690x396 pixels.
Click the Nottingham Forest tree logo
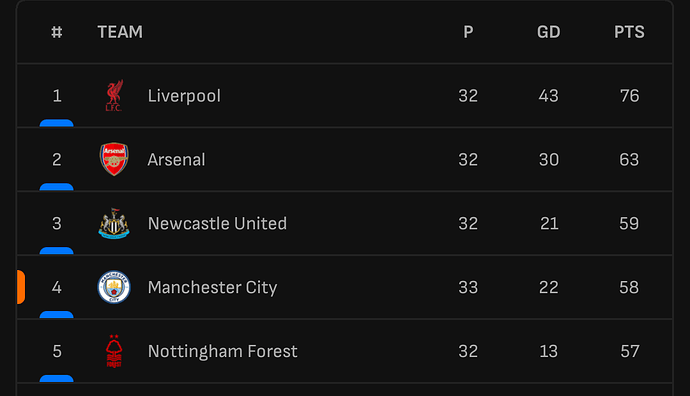click(x=114, y=351)
